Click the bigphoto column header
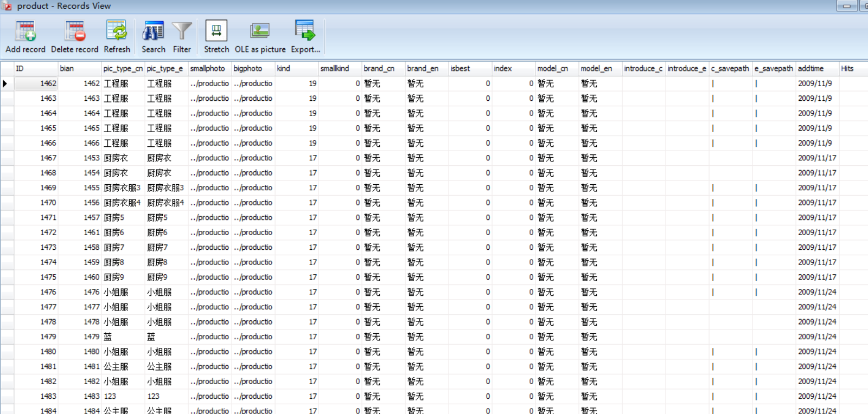This screenshot has width=868, height=414. (253, 68)
